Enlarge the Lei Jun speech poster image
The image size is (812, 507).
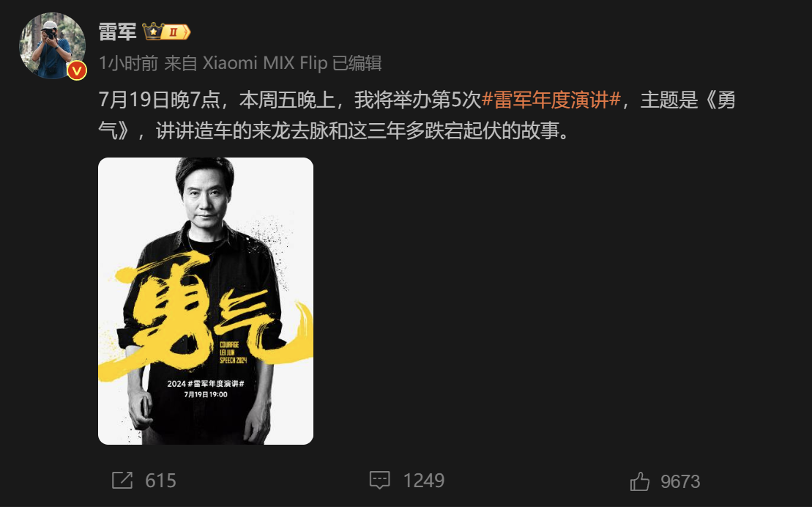tap(206, 300)
